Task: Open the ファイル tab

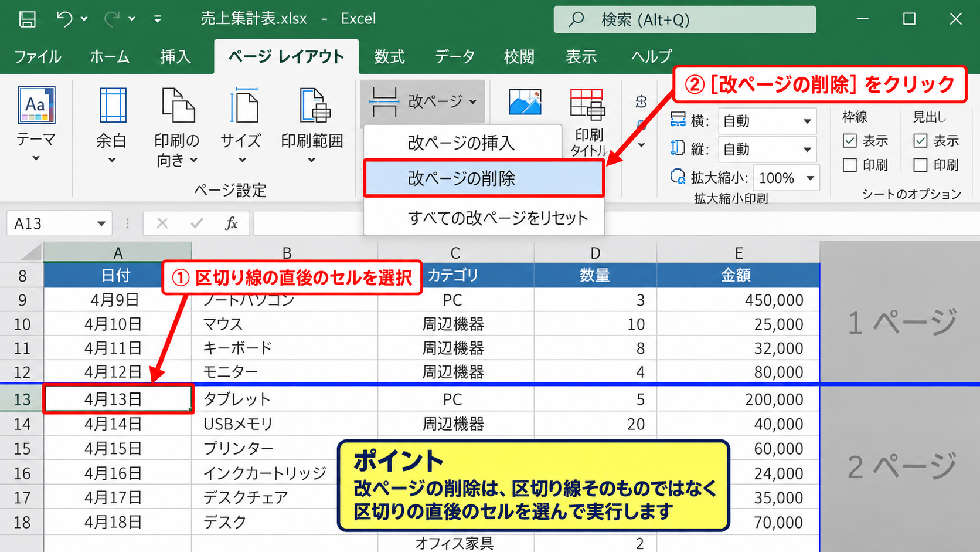Action: click(x=38, y=57)
